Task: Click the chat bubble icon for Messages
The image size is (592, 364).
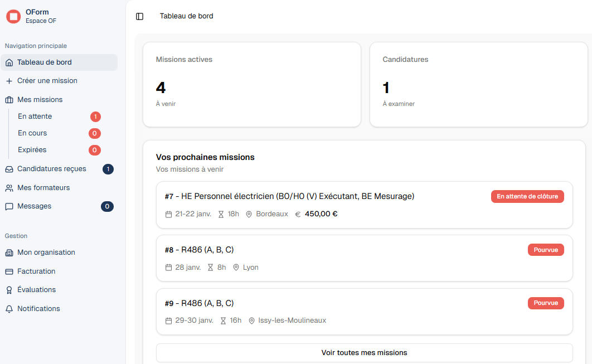Action: pos(9,206)
